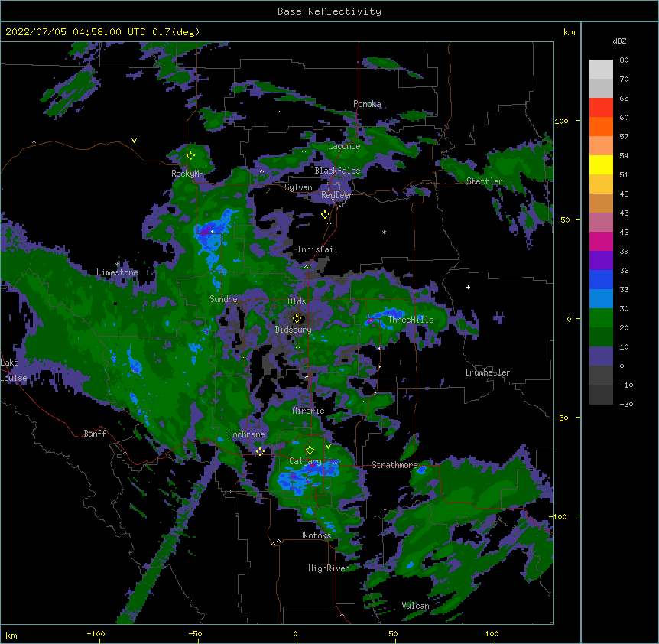Click the Olds town label
The height and width of the screenshot is (644, 659).
[x=297, y=301]
